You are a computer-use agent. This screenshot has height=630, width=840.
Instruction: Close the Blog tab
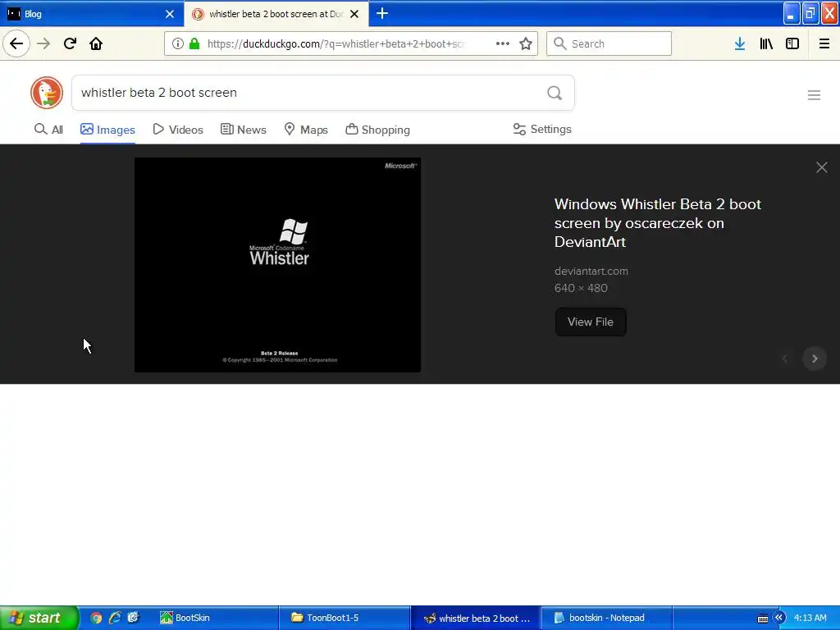[170, 14]
